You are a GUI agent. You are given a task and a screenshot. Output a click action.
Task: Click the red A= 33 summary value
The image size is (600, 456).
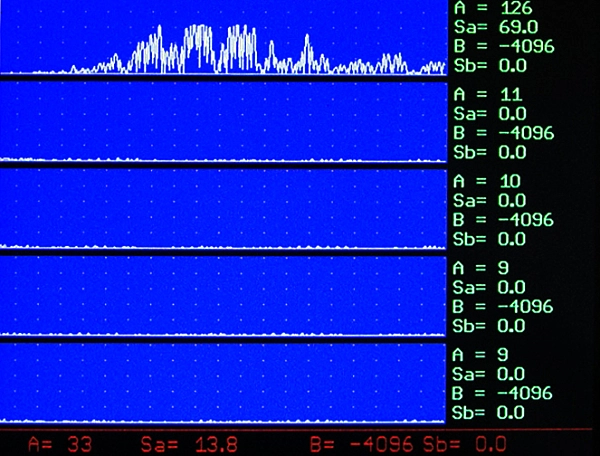tap(60, 444)
